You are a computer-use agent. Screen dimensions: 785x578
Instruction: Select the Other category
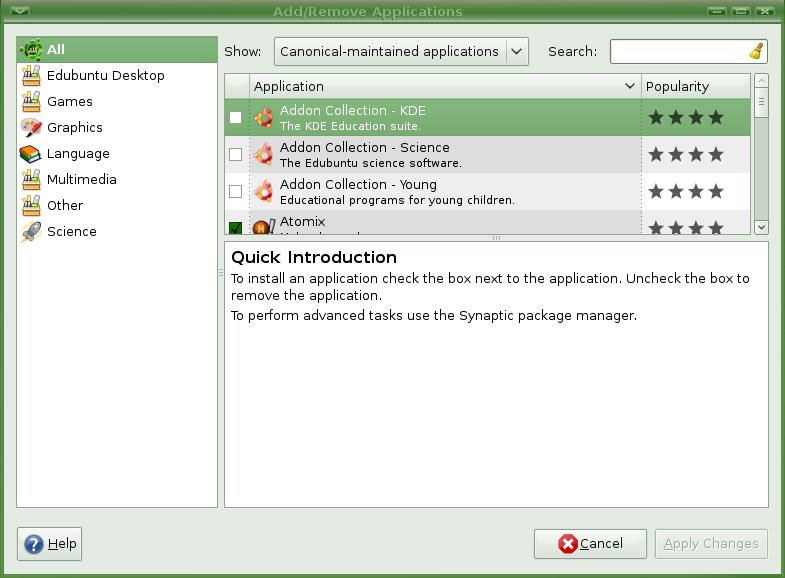point(65,205)
